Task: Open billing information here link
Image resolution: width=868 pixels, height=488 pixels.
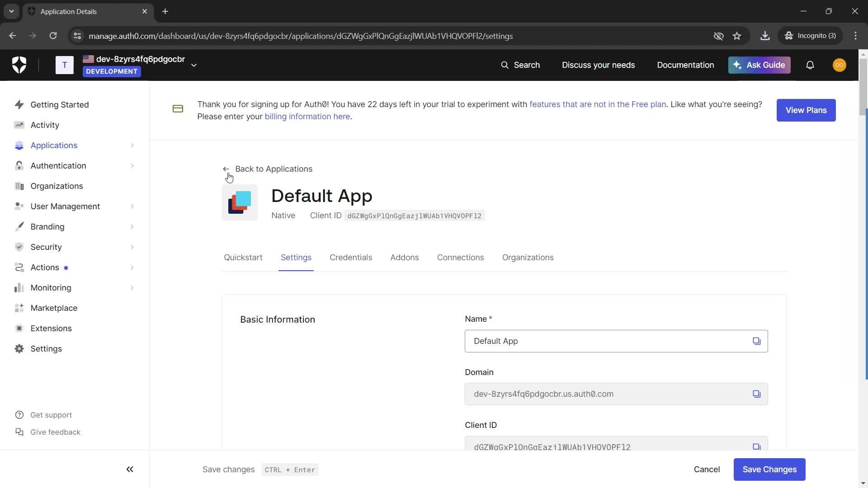Action: 307,117
